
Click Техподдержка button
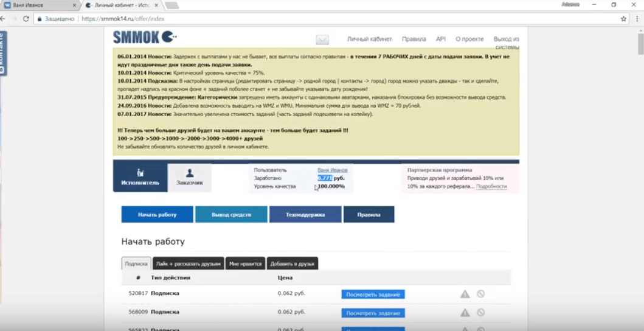[x=305, y=215]
